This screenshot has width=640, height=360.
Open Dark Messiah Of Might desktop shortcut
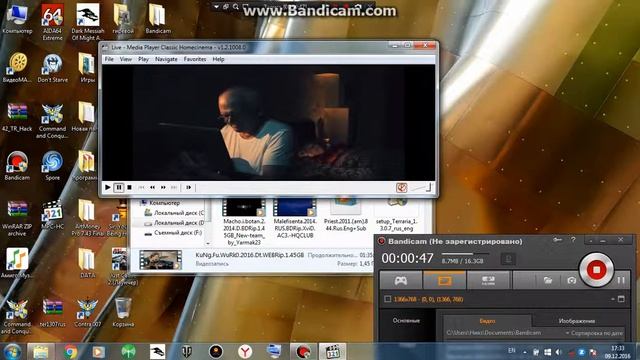tap(87, 22)
